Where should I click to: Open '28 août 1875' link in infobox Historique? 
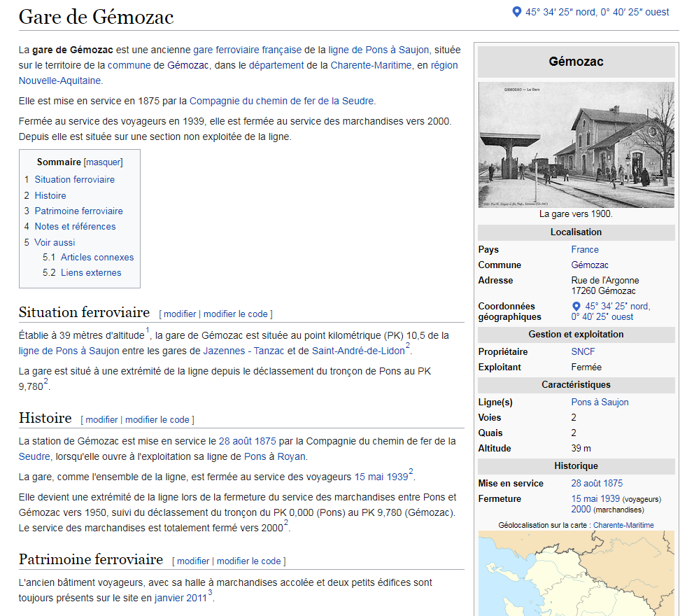[x=597, y=484]
